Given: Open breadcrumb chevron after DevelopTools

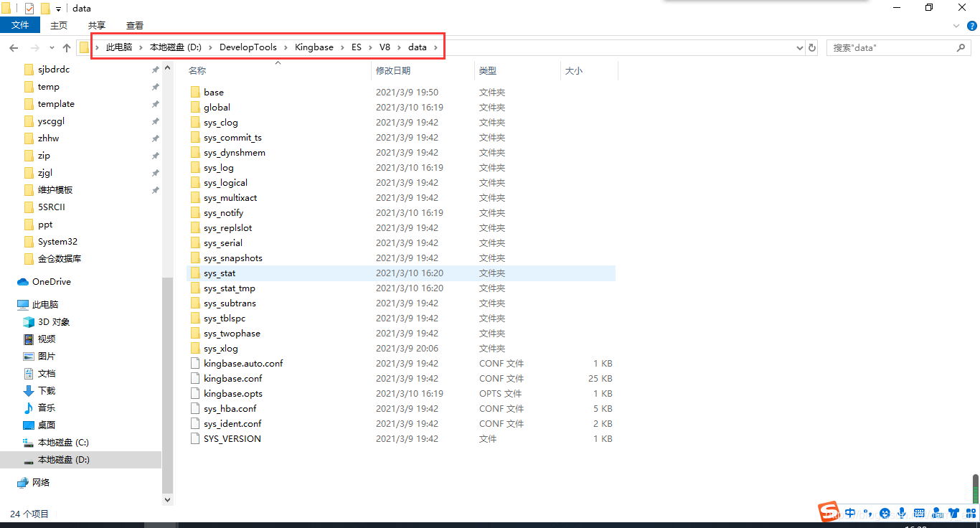Looking at the screenshot, I should click(286, 47).
